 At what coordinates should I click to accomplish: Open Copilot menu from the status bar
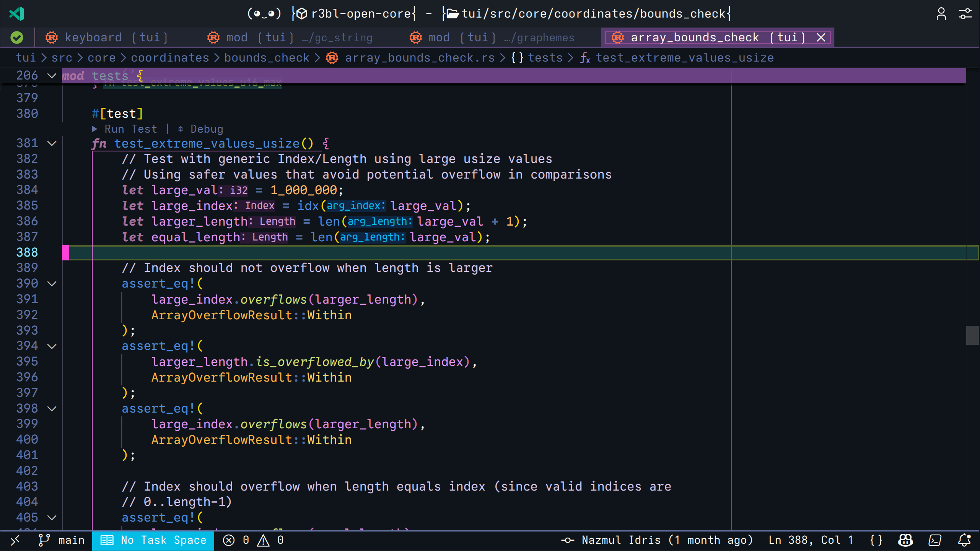[905, 540]
